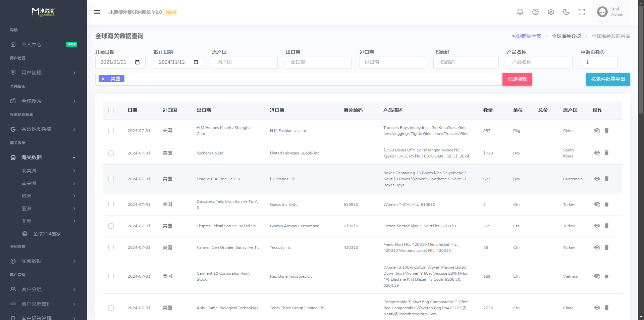
Task: Check the Anhui Jumei Biological row
Action: [111, 308]
